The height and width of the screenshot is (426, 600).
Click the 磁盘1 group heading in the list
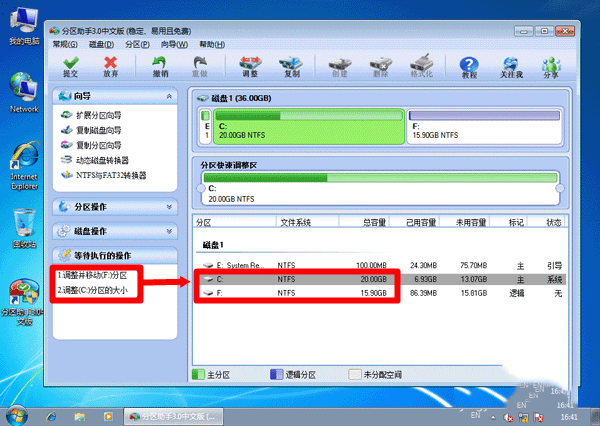tap(213, 245)
